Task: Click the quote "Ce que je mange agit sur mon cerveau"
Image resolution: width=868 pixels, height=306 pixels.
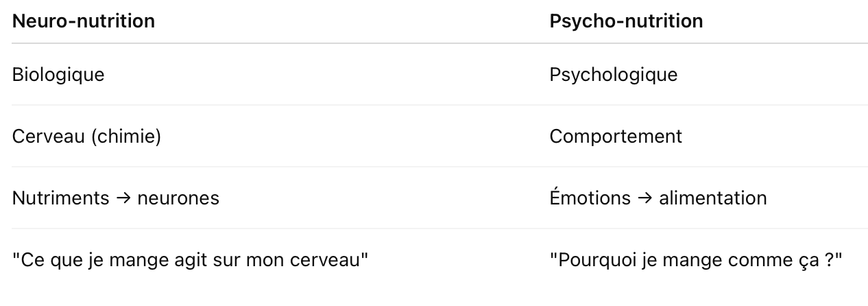Action: [x=190, y=261]
